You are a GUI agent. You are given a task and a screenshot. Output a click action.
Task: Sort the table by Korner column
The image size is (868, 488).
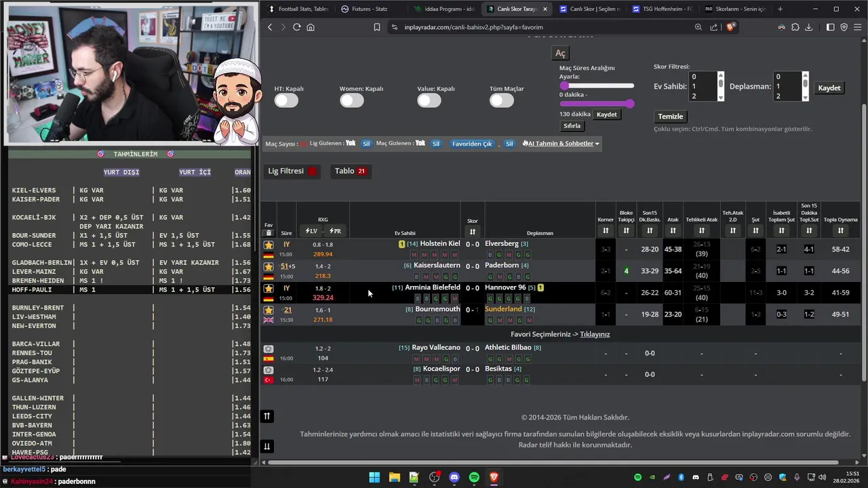(x=606, y=231)
